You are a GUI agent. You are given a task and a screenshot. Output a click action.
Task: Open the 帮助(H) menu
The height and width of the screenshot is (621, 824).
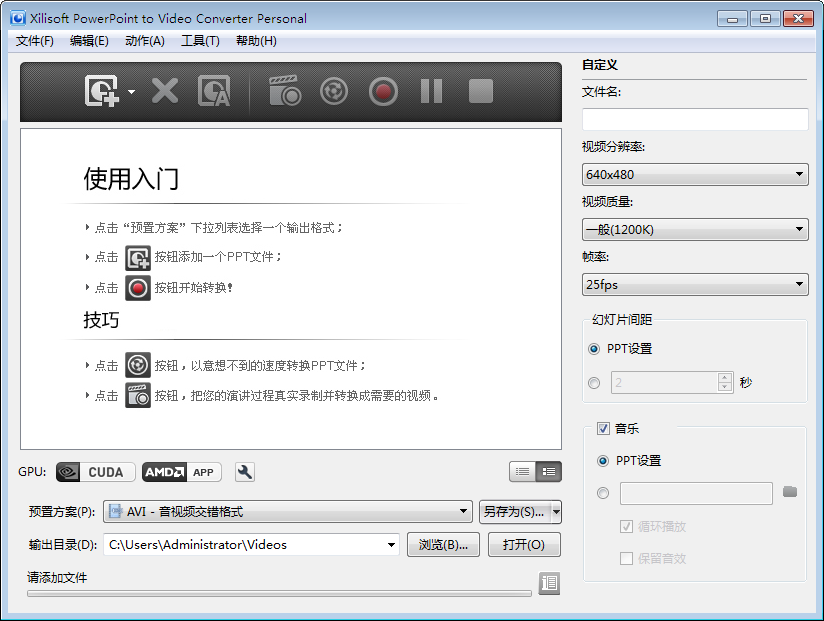pyautogui.click(x=256, y=41)
